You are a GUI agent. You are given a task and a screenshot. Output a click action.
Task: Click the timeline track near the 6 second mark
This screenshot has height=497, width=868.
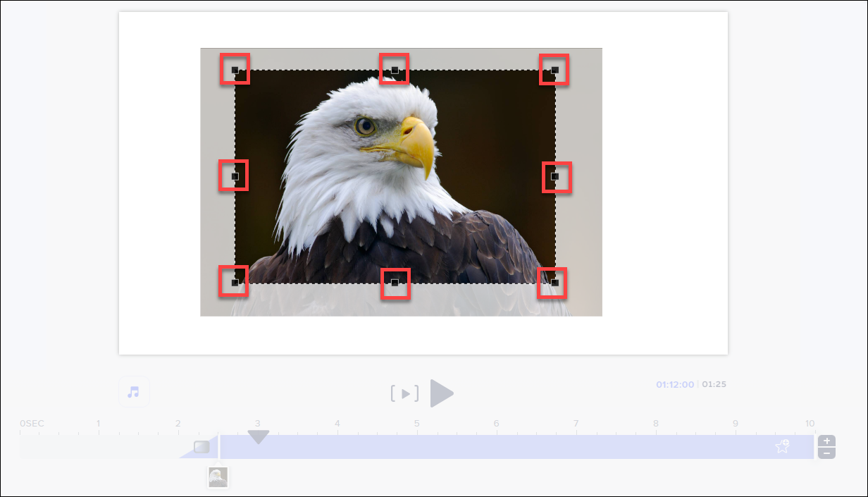(x=496, y=446)
